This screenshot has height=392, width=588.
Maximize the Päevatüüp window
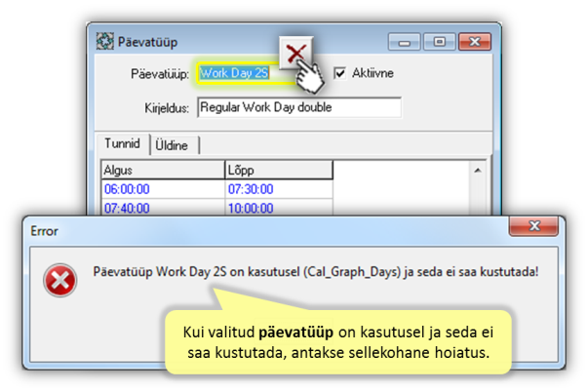pyautogui.click(x=440, y=42)
